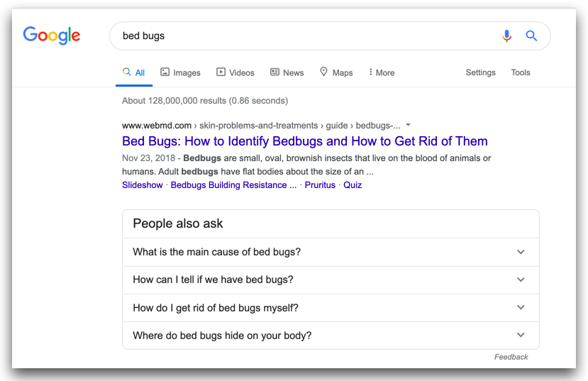Screen dimensions: 588x381
Task: Switch to the News tab
Action: coord(287,72)
